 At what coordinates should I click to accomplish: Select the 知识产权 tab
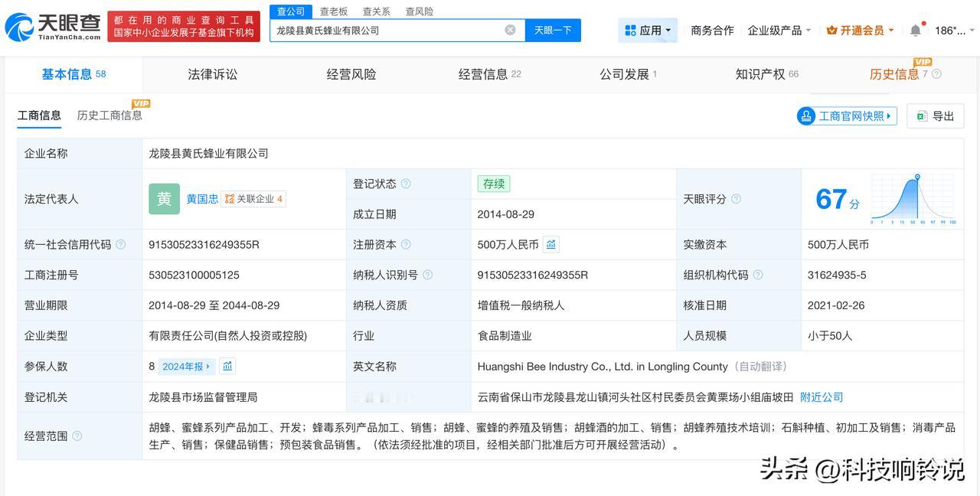coord(760,73)
